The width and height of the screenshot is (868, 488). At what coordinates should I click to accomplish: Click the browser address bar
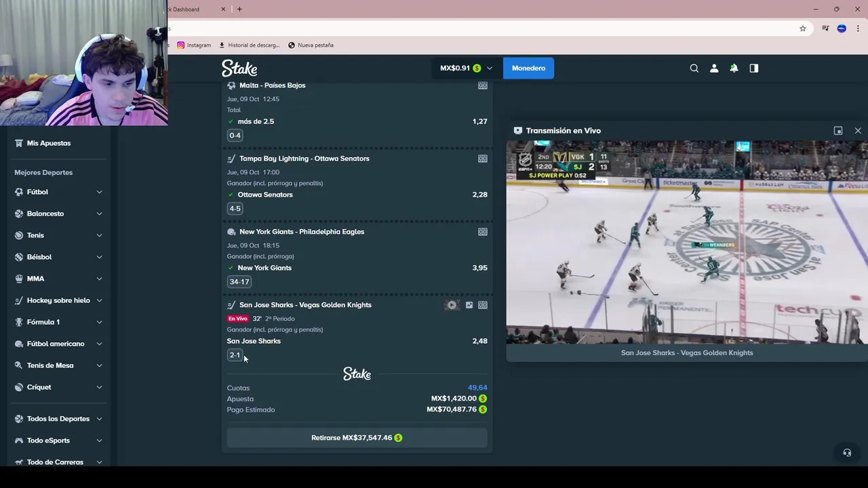[481, 28]
